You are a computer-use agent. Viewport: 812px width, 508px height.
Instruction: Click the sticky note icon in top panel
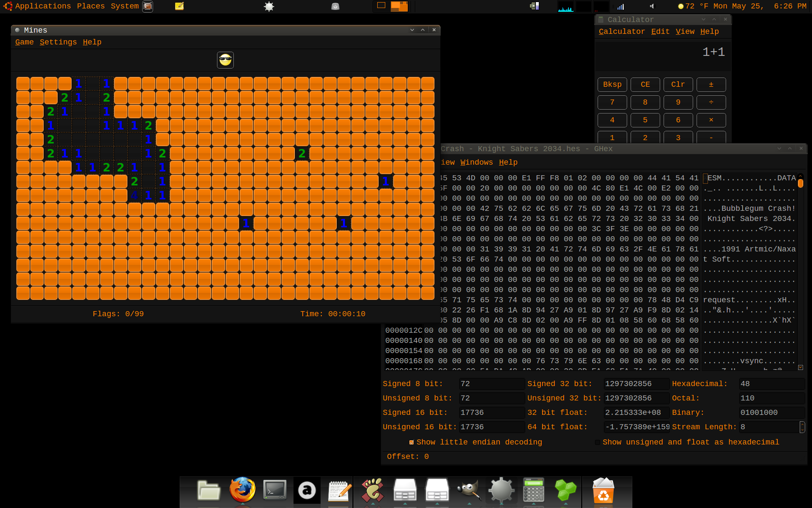(x=179, y=6)
